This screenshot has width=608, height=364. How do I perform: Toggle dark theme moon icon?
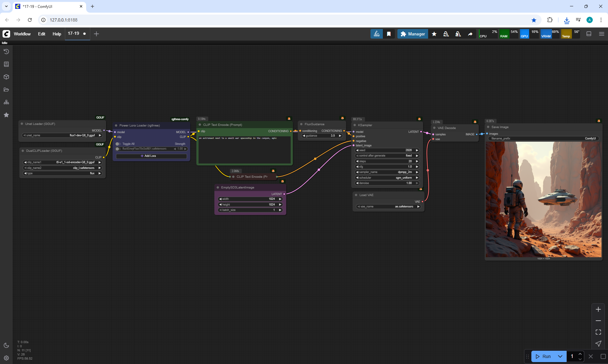pyautogui.click(x=6, y=345)
